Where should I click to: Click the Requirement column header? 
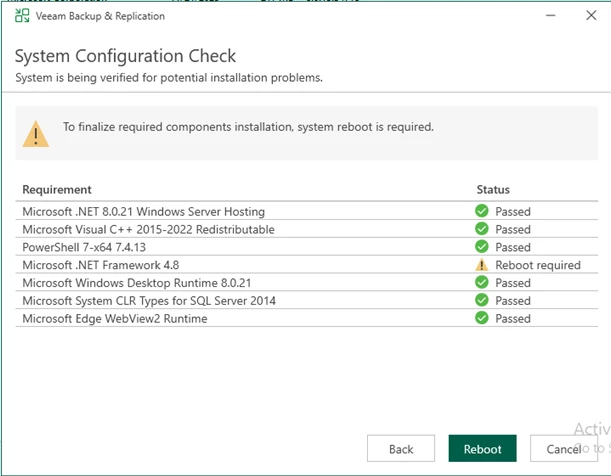57,190
